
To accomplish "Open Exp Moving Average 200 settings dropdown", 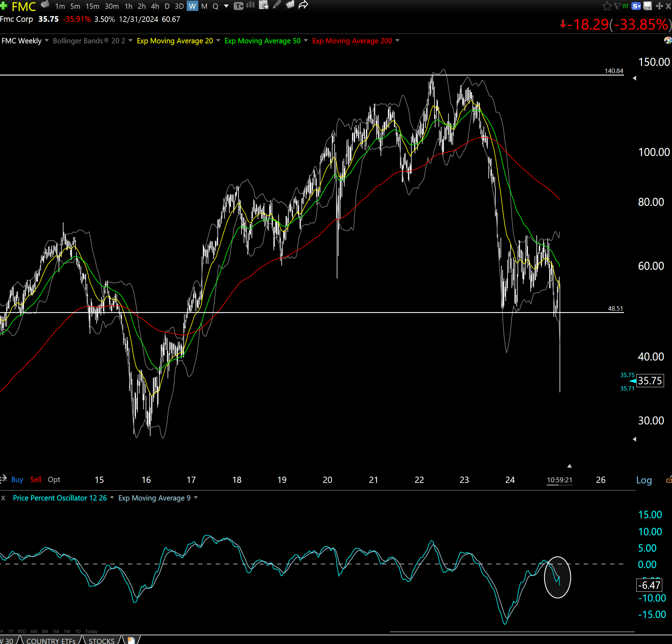I will tap(398, 41).
